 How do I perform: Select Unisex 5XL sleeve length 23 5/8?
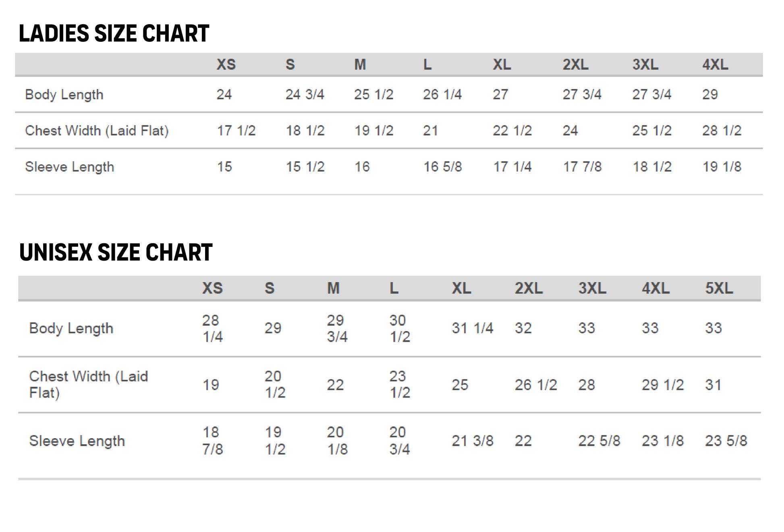coord(726,441)
